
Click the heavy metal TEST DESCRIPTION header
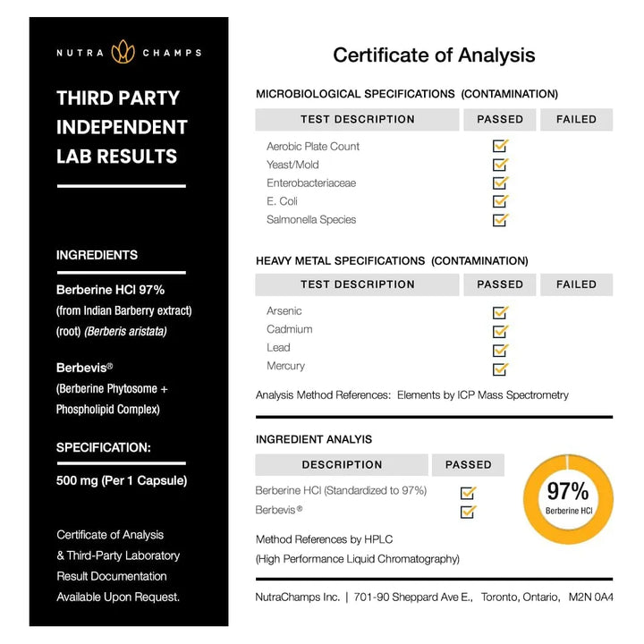pos(357,284)
